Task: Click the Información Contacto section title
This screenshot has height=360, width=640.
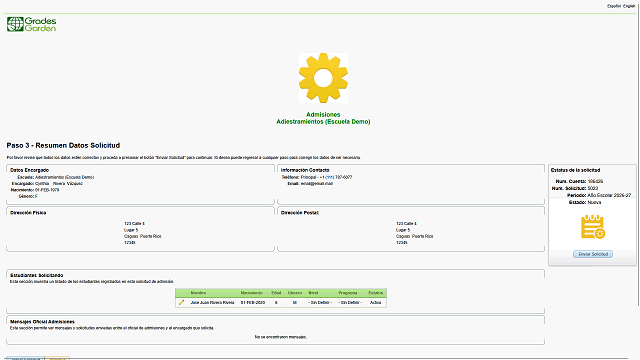Action: click(305, 170)
